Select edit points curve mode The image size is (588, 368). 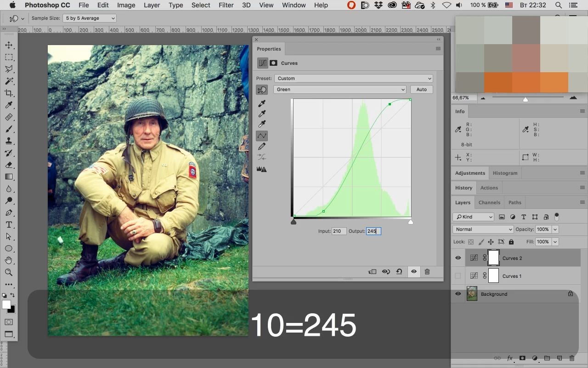click(x=262, y=136)
